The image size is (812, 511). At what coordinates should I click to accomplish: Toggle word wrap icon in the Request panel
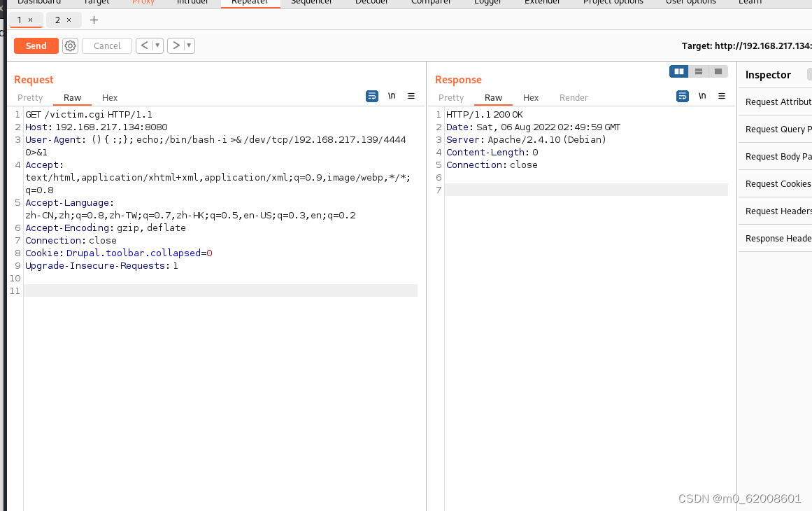point(372,96)
